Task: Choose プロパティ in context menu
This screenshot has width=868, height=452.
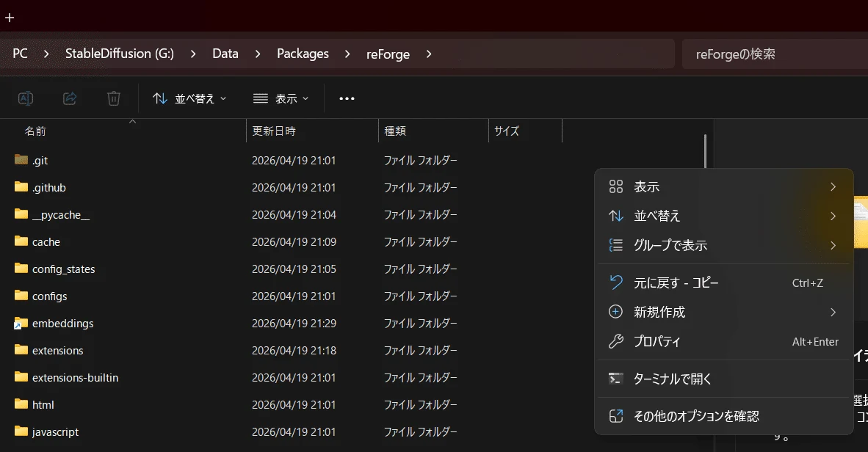Action: 723,342
